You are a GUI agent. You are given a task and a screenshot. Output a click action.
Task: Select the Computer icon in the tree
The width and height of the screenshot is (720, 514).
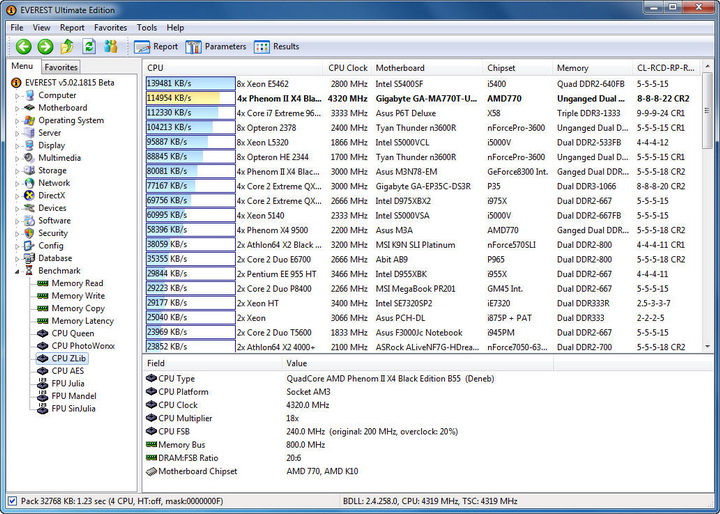(30, 95)
